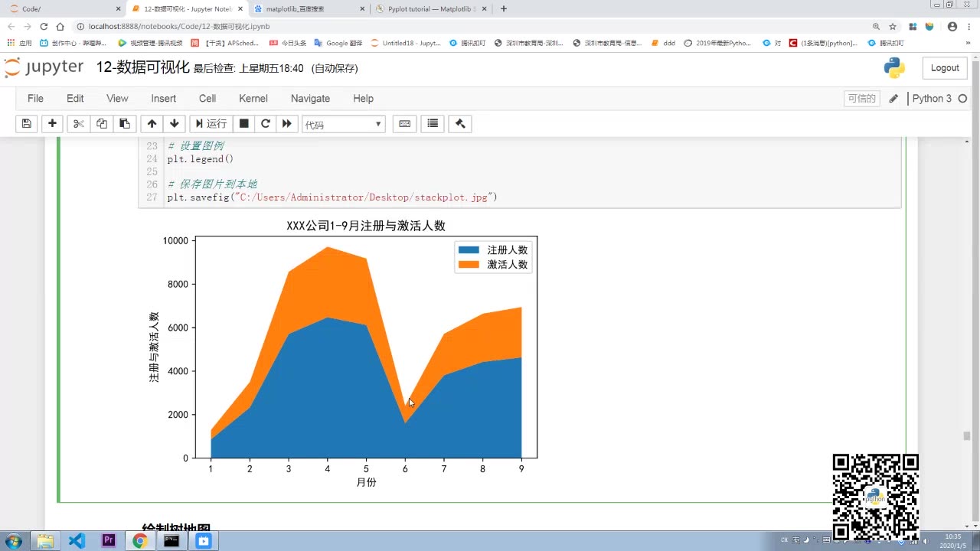Click the chart title XXX公司1-9月注册与激活人数
980x551 pixels.
pyautogui.click(x=366, y=226)
